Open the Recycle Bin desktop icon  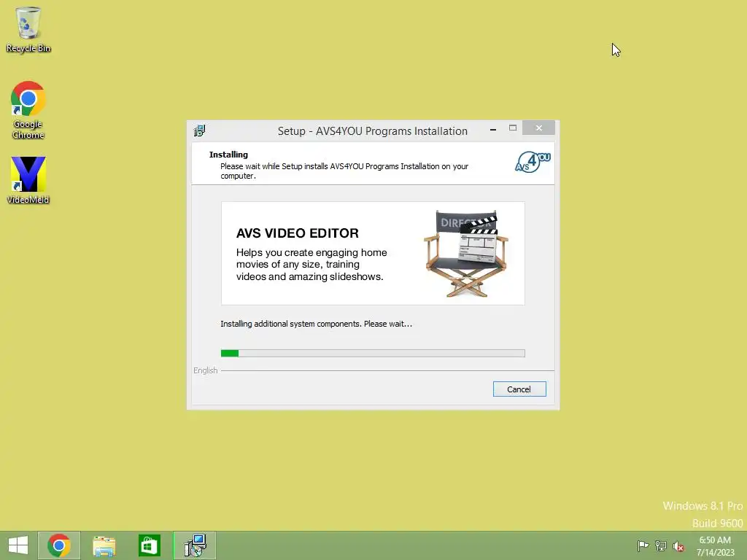(x=28, y=29)
